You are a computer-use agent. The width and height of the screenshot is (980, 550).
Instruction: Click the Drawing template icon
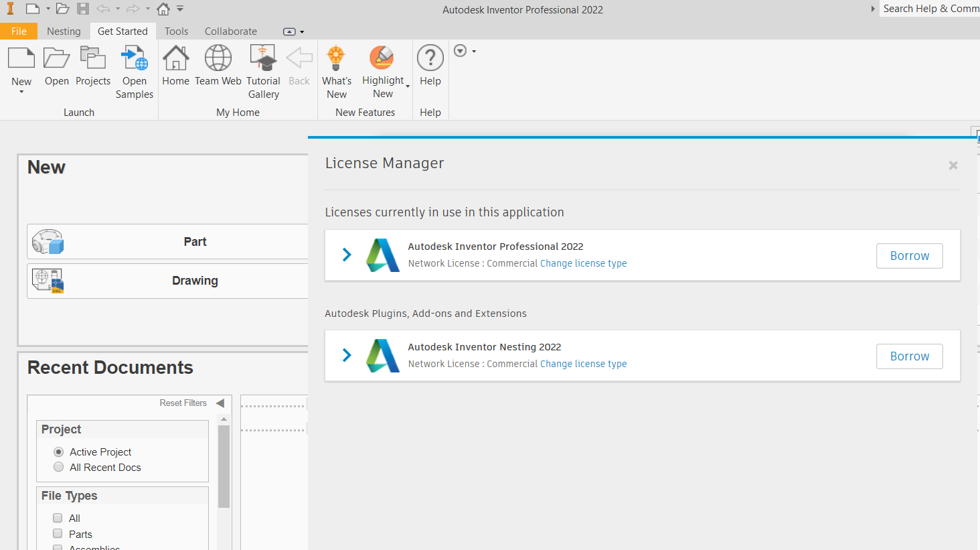click(48, 281)
